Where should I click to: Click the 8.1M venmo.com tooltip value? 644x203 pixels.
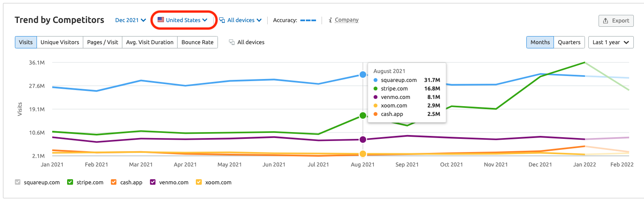tap(434, 97)
